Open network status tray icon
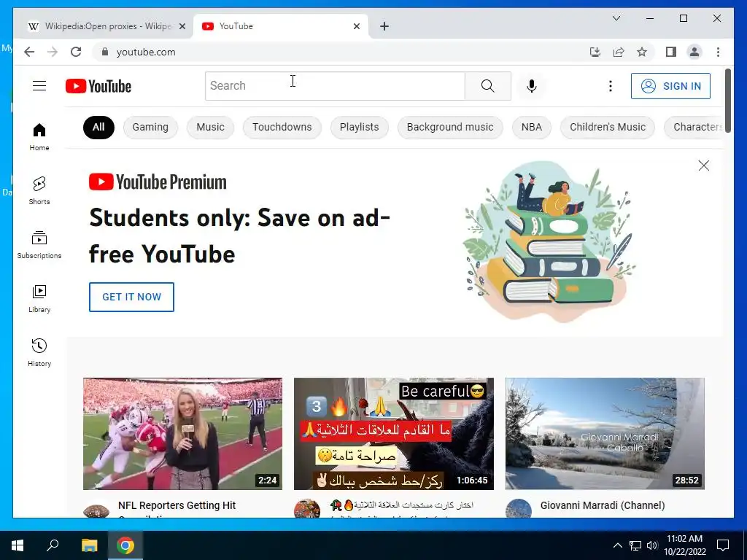 [635, 545]
